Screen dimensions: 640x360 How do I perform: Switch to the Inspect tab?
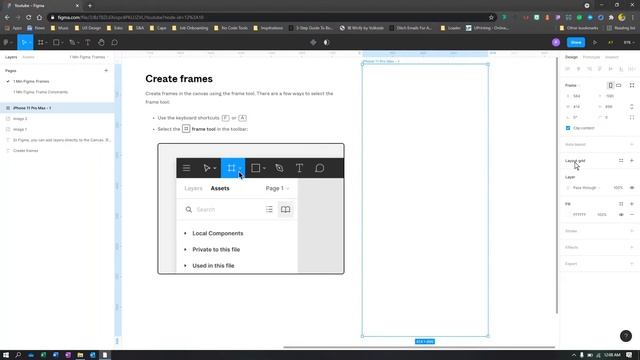coord(611,57)
